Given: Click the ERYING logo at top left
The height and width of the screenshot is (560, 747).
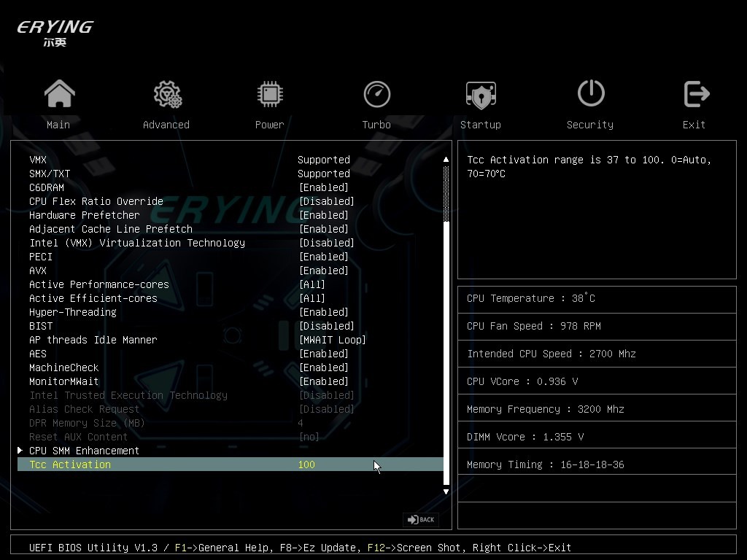Looking at the screenshot, I should [x=55, y=32].
